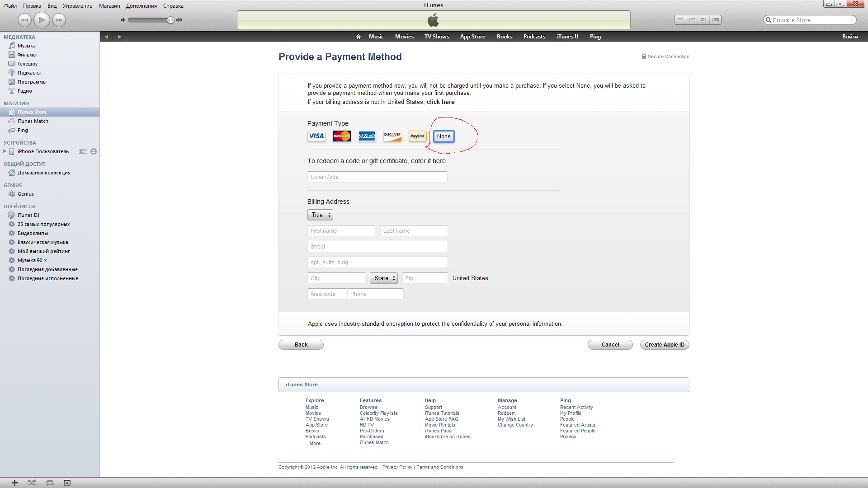Open the Магазин menu
Screen dimensions: 868x488
click(109, 6)
